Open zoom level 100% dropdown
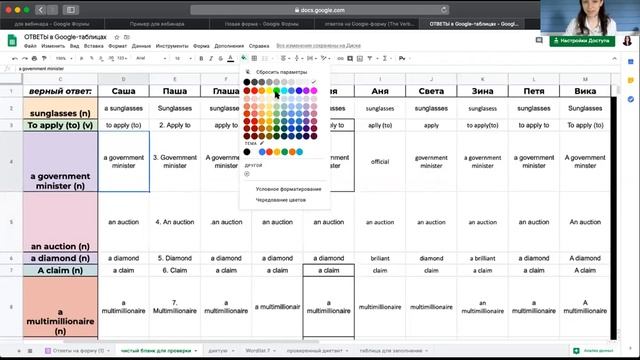The width and height of the screenshot is (640, 360). [x=64, y=58]
